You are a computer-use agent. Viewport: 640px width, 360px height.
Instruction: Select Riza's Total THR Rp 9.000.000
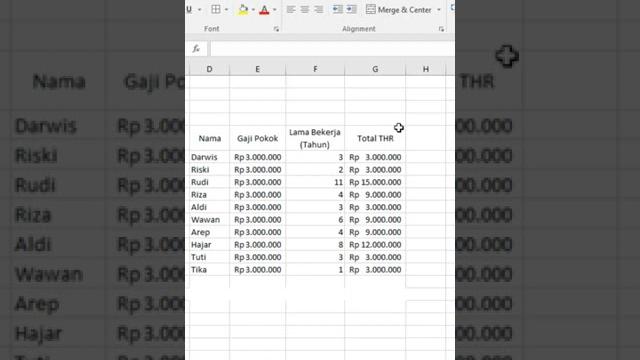click(x=375, y=195)
